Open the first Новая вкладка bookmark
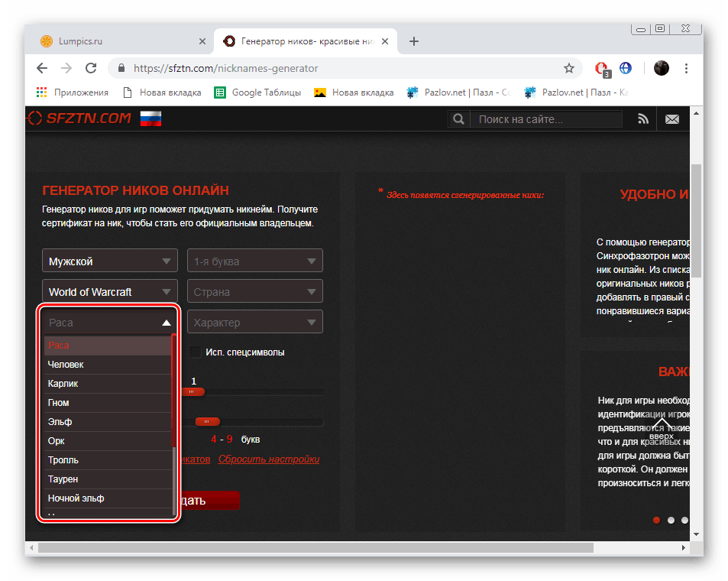Screen dimensions: 728x581 [x=162, y=93]
